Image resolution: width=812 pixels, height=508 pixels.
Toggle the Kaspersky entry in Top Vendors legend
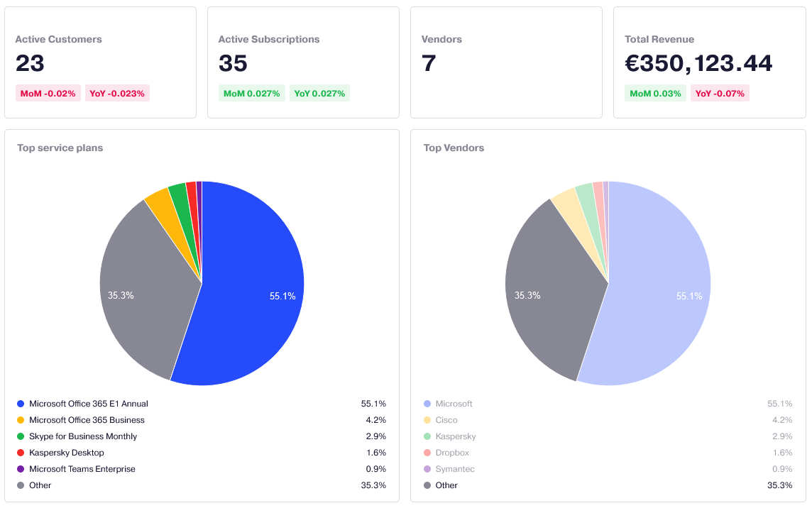click(x=455, y=436)
